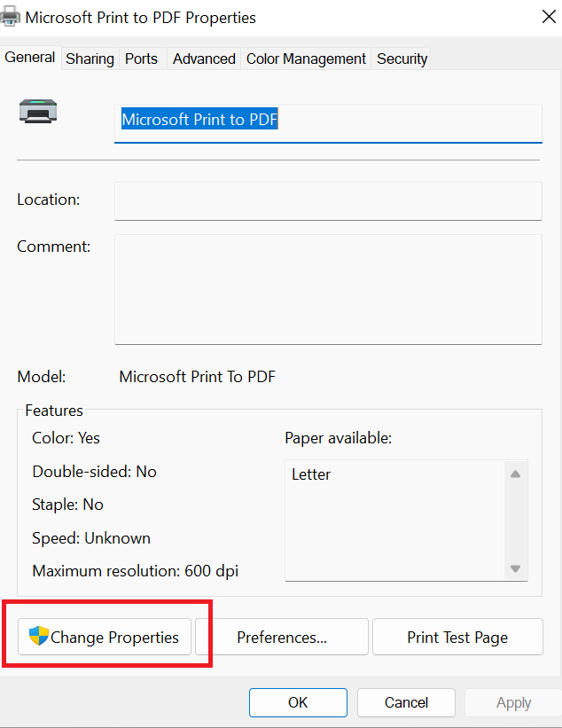Focus the Location input field
Image resolution: width=562 pixels, height=728 pixels.
[328, 200]
